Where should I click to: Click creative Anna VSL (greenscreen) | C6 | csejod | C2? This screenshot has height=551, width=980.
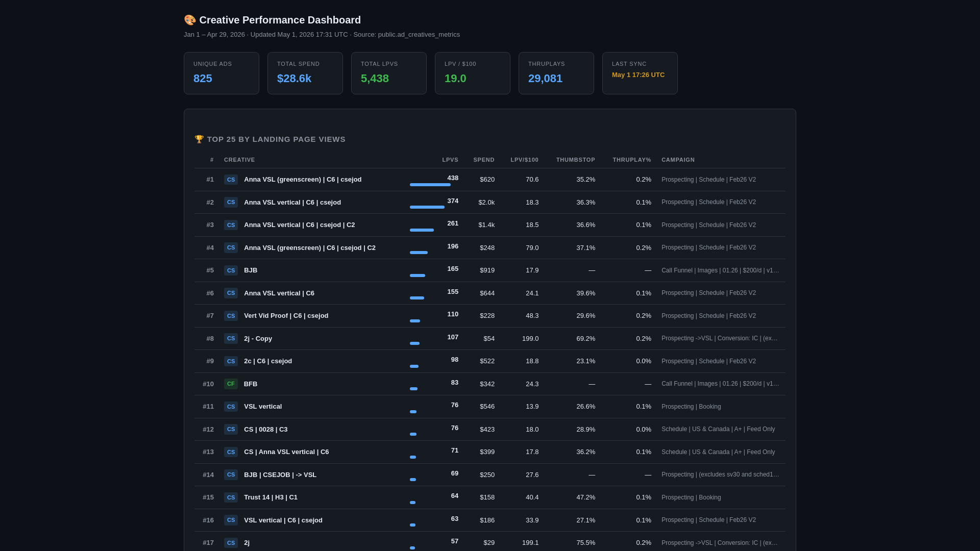[310, 248]
